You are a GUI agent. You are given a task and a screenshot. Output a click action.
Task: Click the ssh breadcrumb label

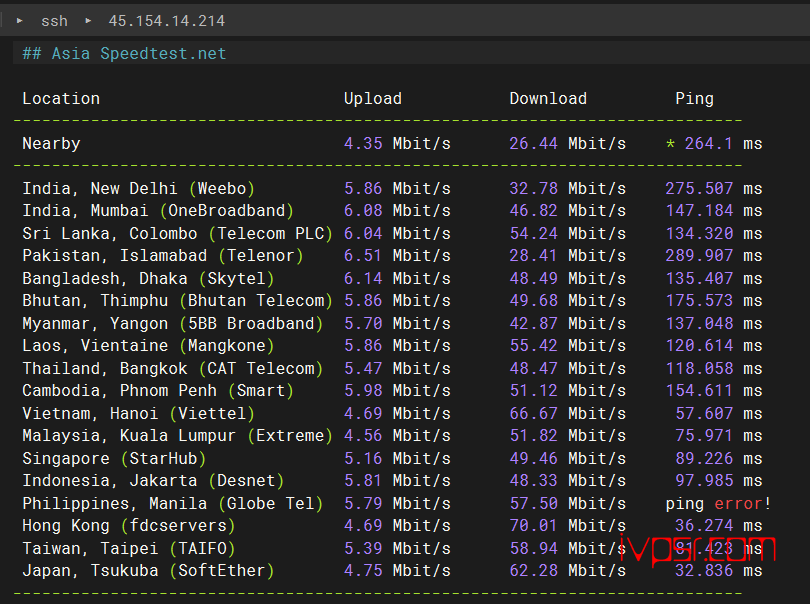[54, 21]
